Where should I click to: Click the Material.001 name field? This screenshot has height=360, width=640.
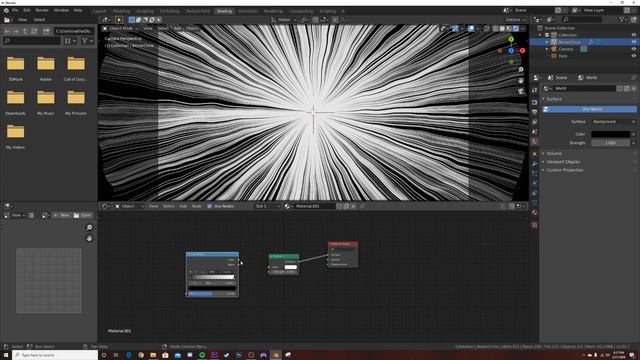click(x=314, y=206)
